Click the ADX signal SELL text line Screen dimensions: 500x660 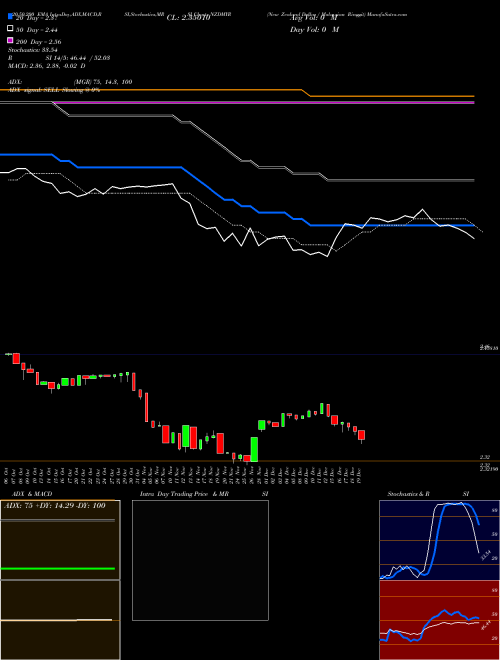point(54,90)
